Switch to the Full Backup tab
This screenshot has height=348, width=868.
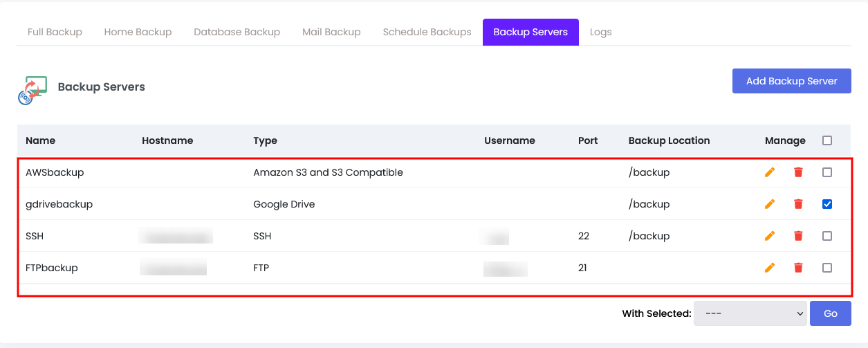point(55,32)
